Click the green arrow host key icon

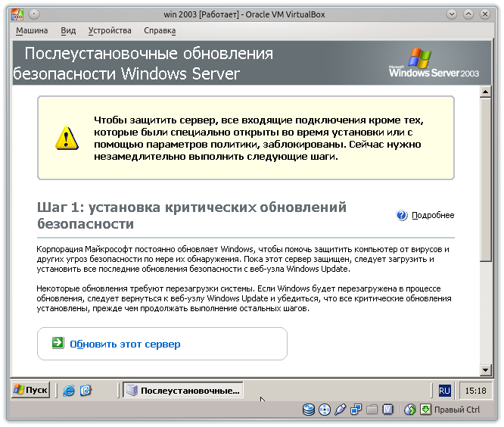tap(425, 410)
